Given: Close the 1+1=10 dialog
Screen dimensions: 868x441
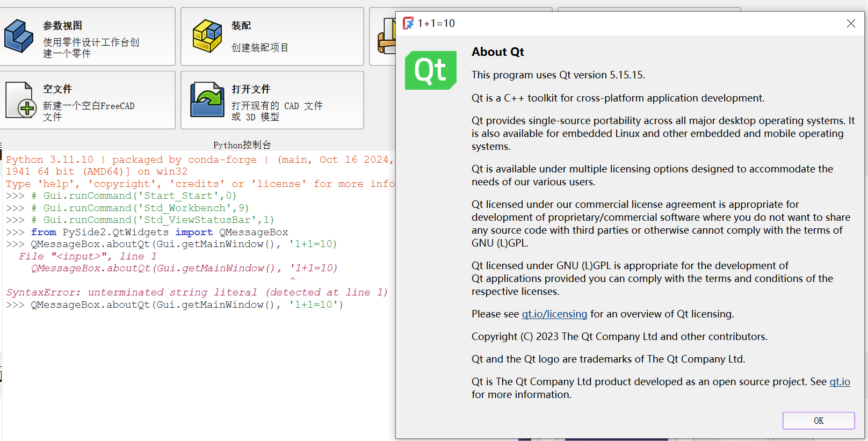Looking at the screenshot, I should click(851, 24).
